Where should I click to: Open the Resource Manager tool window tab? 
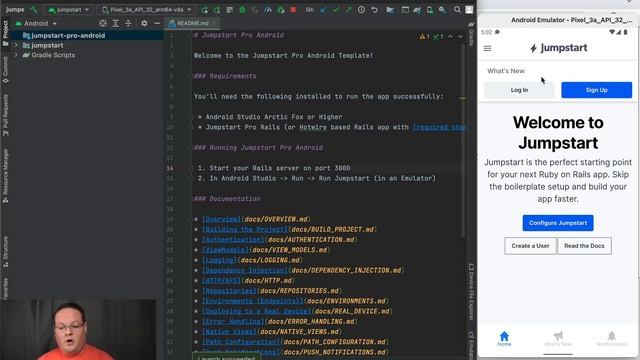click(x=5, y=176)
